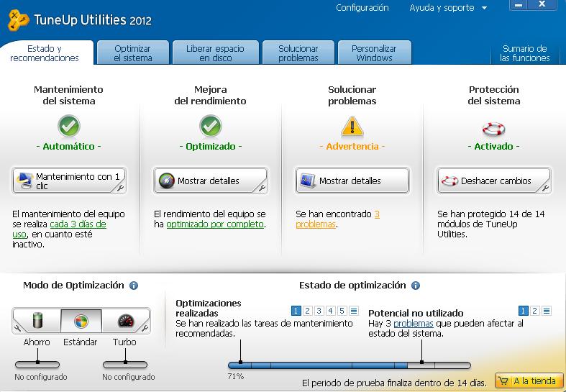Go to page 1 of Potencial no utilizado
566x392 pixels.
click(x=523, y=311)
